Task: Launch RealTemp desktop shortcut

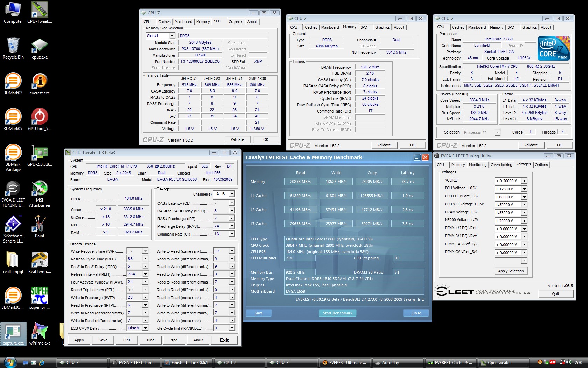Action: (x=40, y=263)
